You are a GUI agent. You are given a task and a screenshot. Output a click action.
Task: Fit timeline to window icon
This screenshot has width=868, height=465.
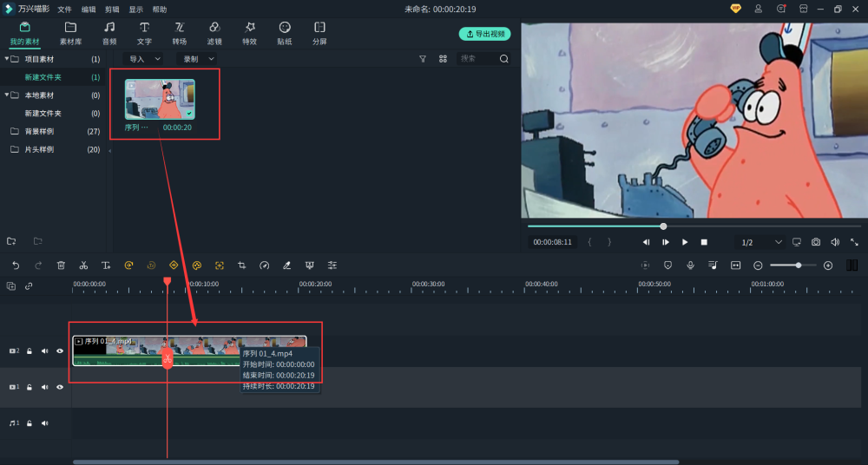[x=736, y=265]
